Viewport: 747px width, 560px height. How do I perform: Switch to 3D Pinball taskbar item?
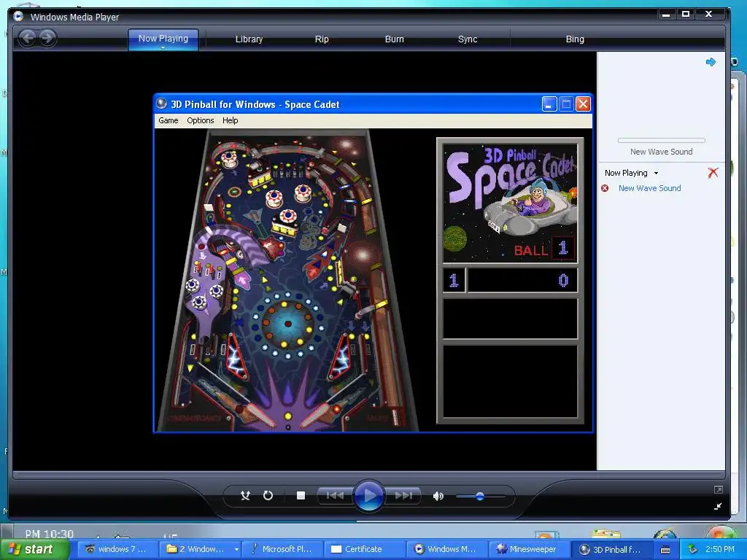click(x=611, y=549)
